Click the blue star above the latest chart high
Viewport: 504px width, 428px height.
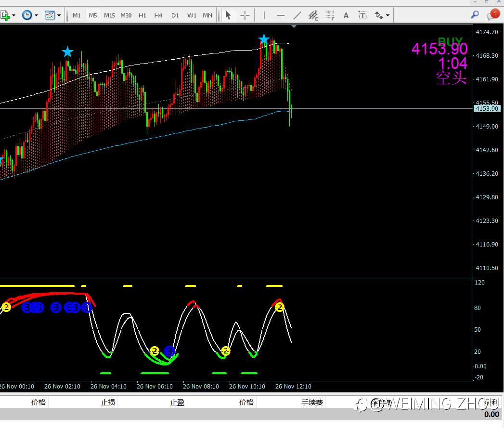point(264,39)
